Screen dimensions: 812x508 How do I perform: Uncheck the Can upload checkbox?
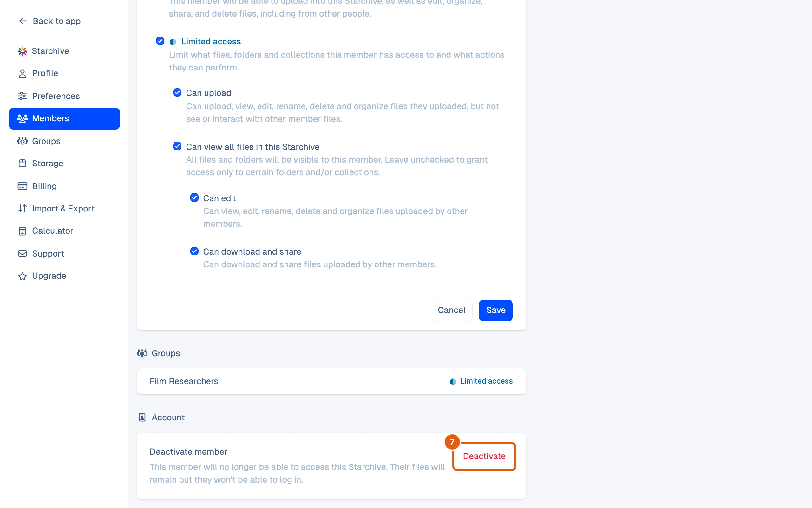point(177,92)
